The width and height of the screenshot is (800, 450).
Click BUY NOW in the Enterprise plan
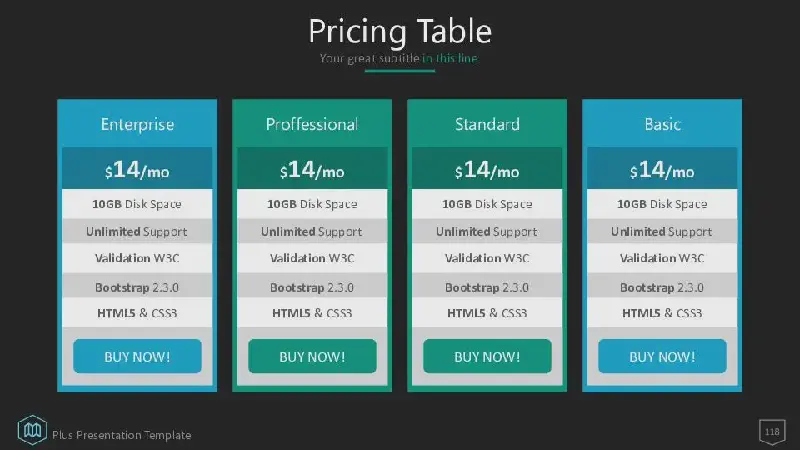point(137,356)
